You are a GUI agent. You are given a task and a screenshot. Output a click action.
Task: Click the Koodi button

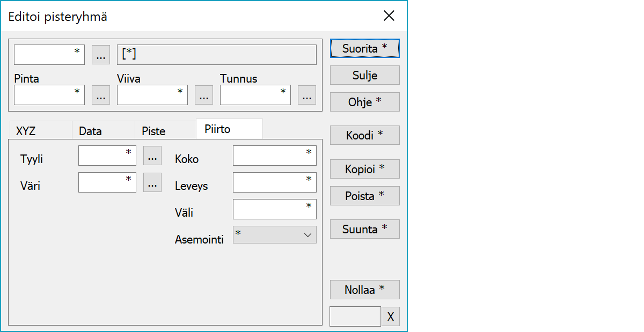(x=364, y=135)
